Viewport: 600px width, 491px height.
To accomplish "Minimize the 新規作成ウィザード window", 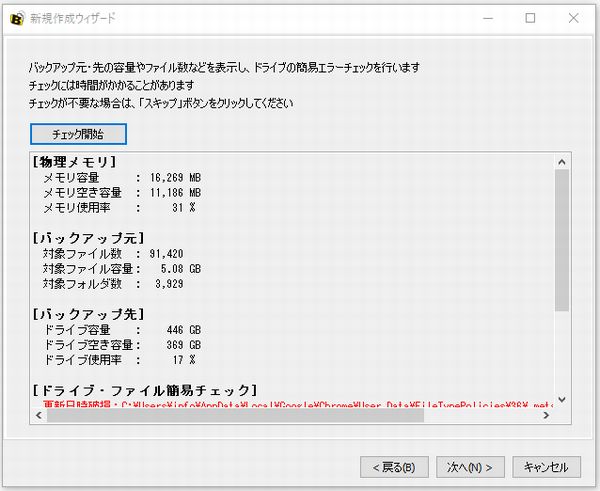I will (x=488, y=18).
